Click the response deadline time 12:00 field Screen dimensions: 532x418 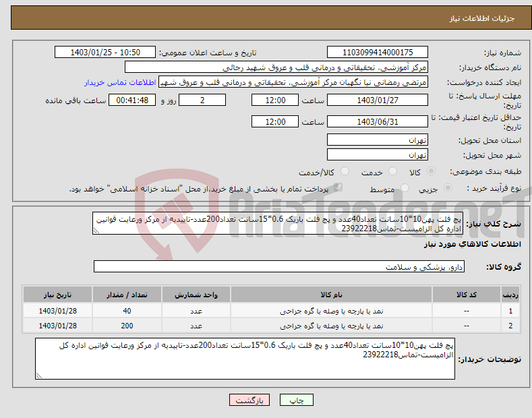click(275, 100)
